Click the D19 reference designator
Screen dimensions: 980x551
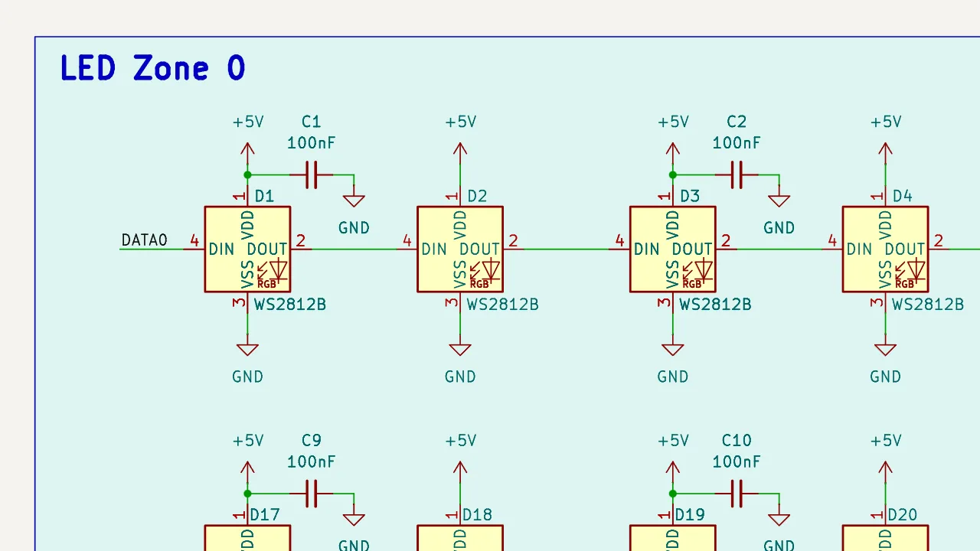point(691,515)
